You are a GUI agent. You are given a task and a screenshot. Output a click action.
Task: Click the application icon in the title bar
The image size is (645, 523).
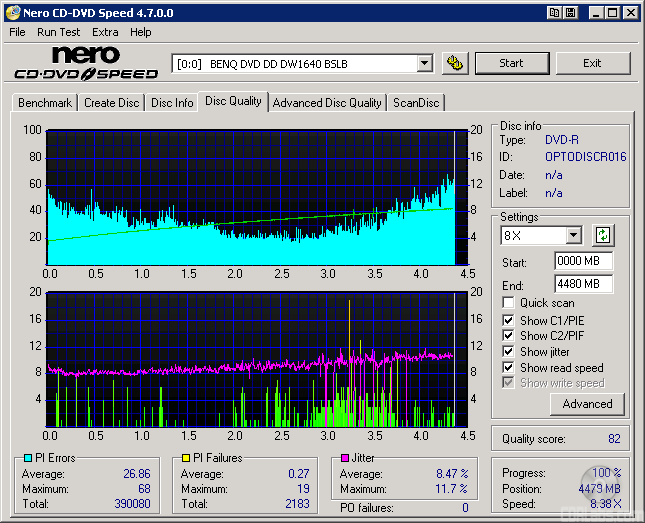[x=12, y=13]
